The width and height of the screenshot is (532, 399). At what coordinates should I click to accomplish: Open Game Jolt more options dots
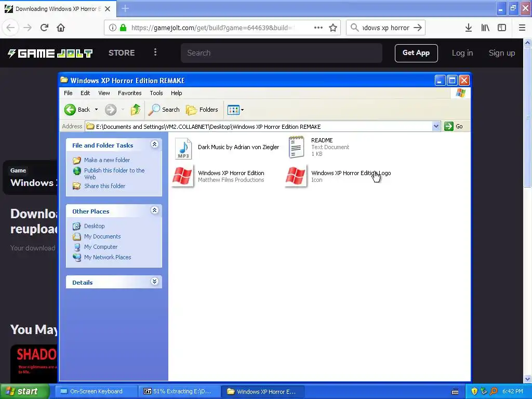click(155, 52)
